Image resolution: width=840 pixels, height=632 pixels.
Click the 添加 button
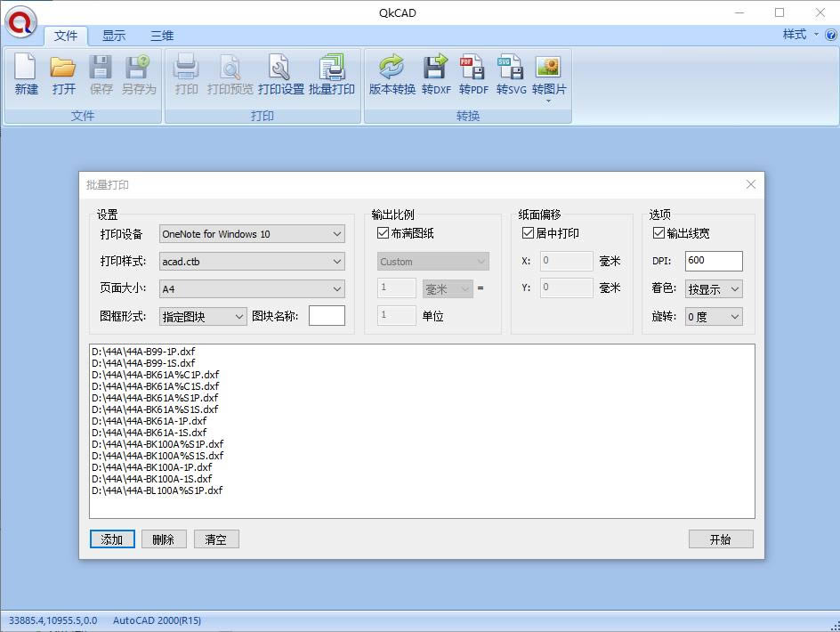(x=112, y=539)
